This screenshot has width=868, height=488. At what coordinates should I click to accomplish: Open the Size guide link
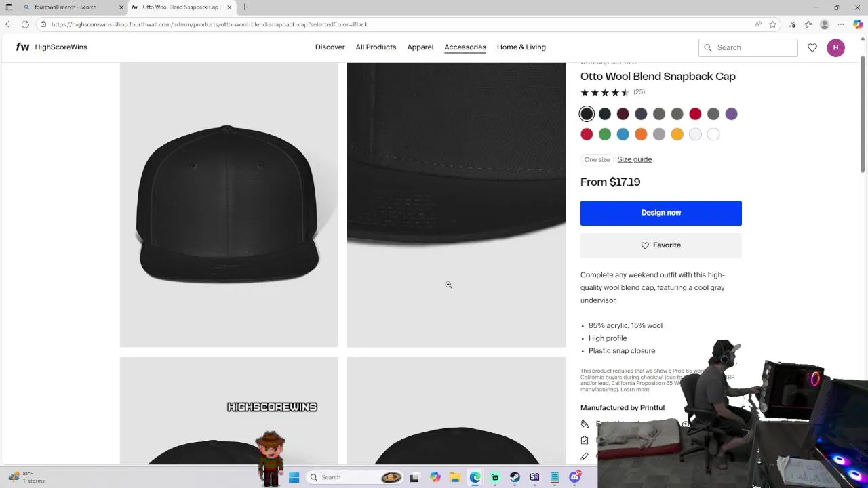(635, 159)
